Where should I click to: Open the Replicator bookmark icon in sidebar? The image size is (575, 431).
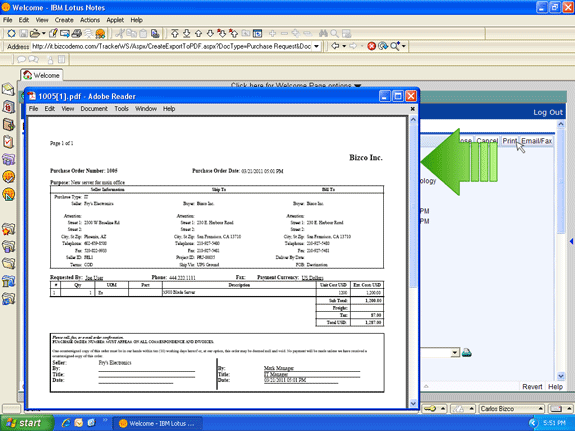[x=8, y=160]
